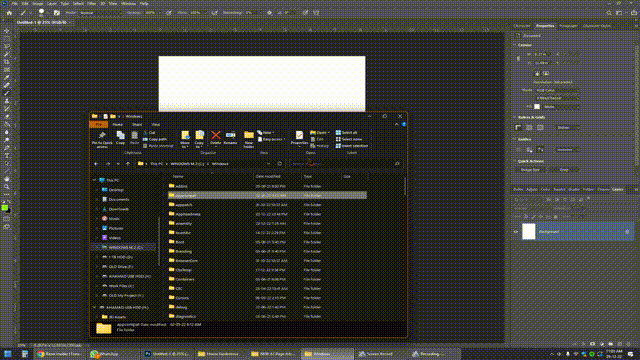
Task: Click the white Fill swatch in Properties
Action: pos(537,107)
